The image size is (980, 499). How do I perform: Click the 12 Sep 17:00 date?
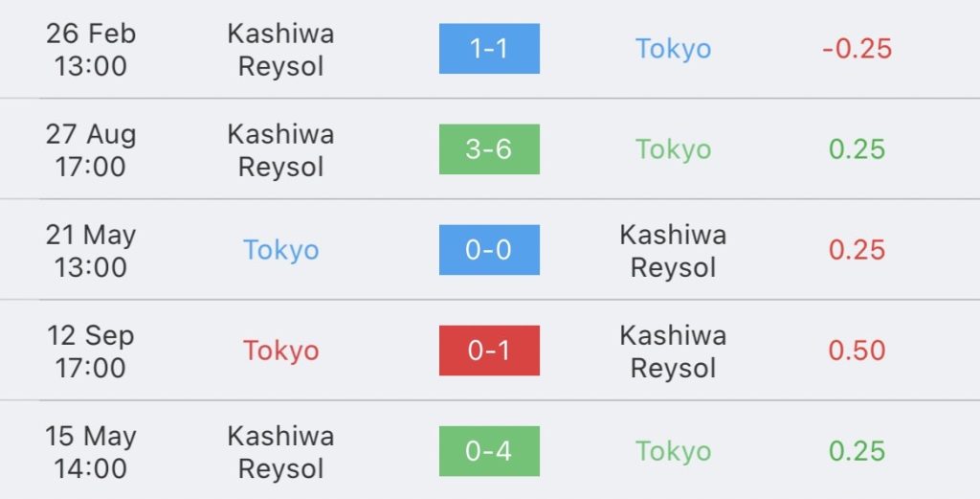pos(91,352)
